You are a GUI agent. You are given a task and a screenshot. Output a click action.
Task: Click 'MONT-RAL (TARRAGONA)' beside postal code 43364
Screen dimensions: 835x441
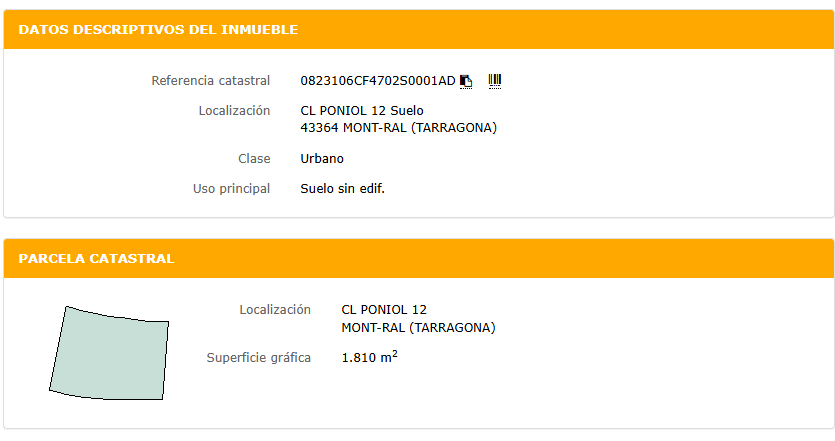coord(420,128)
